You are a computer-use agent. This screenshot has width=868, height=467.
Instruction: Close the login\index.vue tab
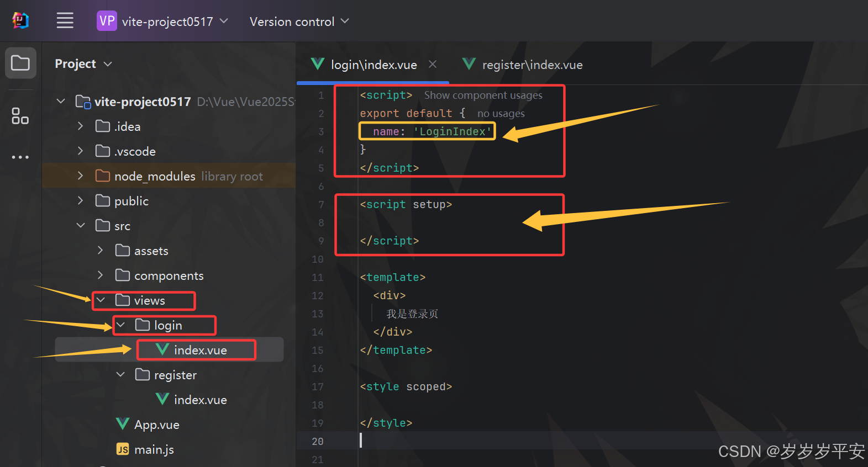pyautogui.click(x=433, y=64)
